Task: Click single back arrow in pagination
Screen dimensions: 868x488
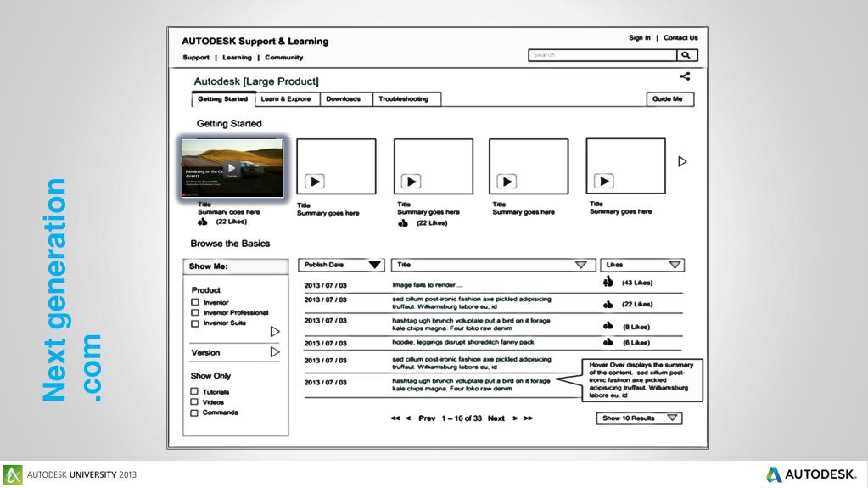Action: point(408,418)
